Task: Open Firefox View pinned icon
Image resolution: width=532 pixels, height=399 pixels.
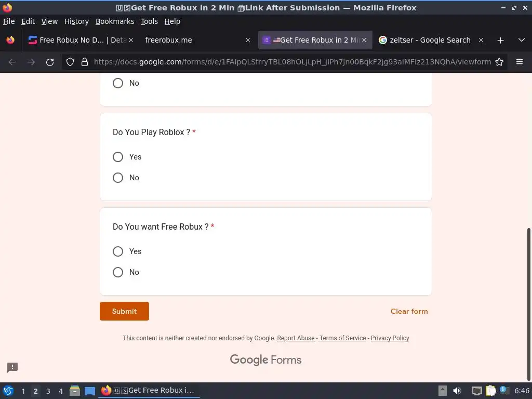Action: pyautogui.click(x=10, y=40)
